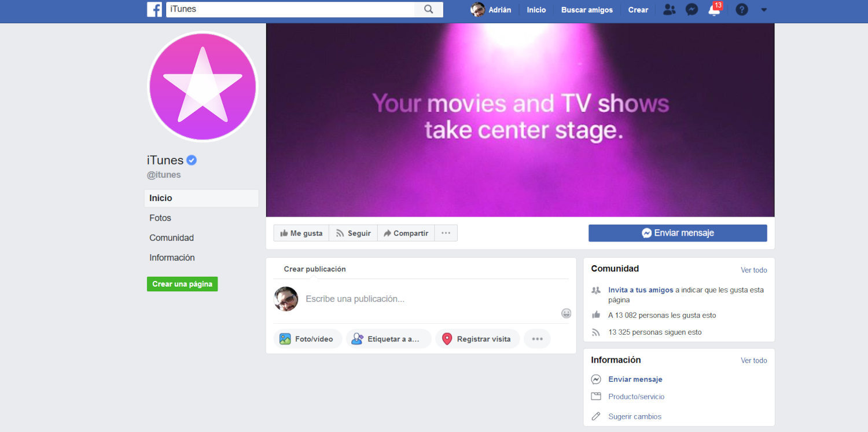Open Información tab in sidebar
868x432 pixels.
(172, 258)
